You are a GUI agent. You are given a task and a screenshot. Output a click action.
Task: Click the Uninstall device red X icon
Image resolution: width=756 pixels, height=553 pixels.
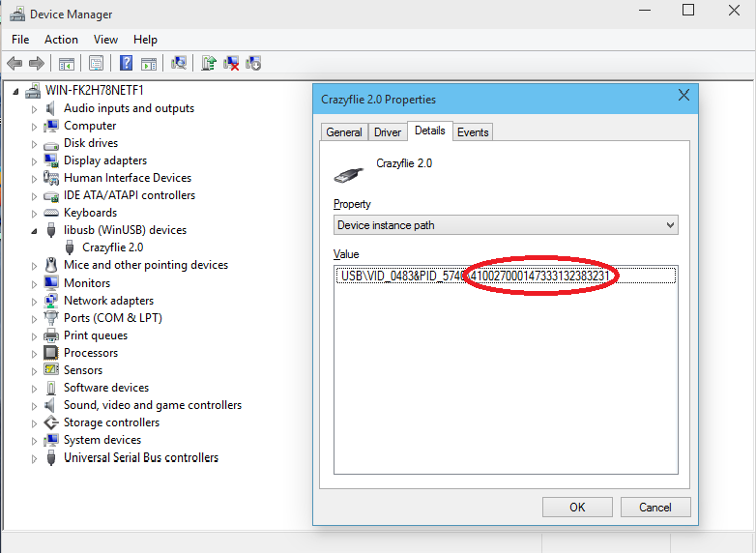(231, 64)
